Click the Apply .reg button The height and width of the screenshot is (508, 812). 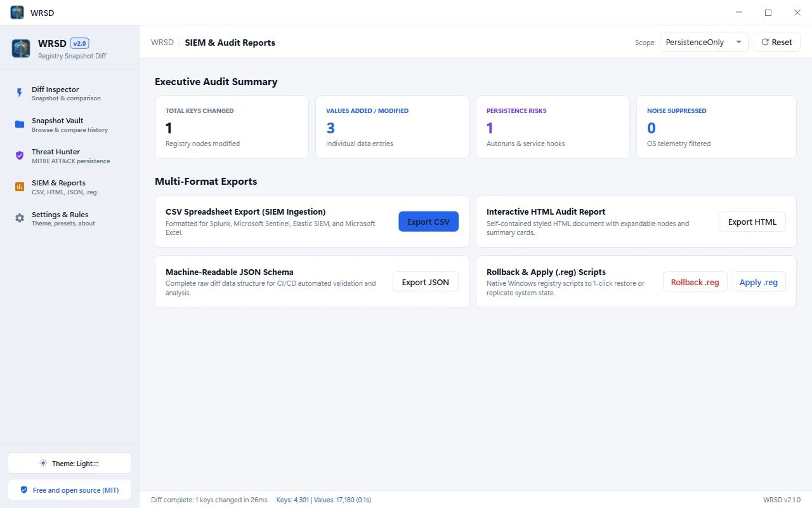click(759, 282)
